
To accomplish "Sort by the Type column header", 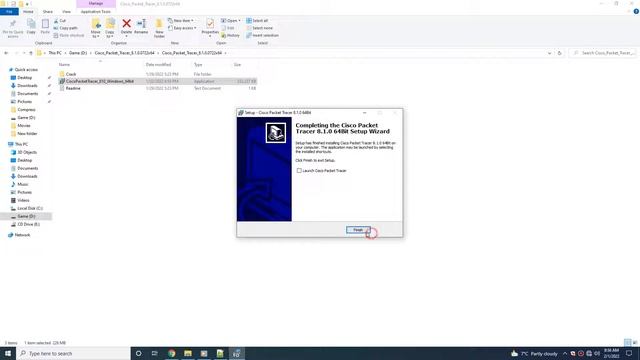I will click(x=198, y=65).
